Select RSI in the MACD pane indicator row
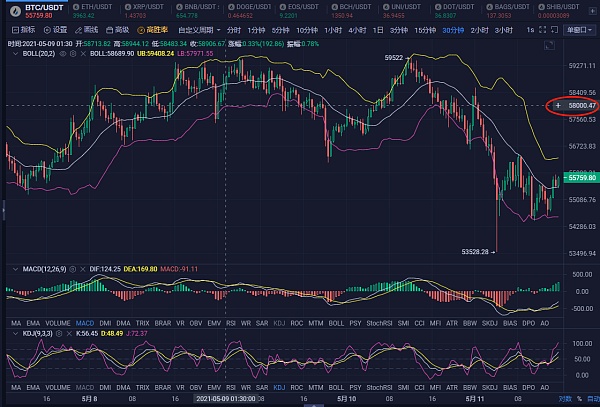 click(231, 323)
